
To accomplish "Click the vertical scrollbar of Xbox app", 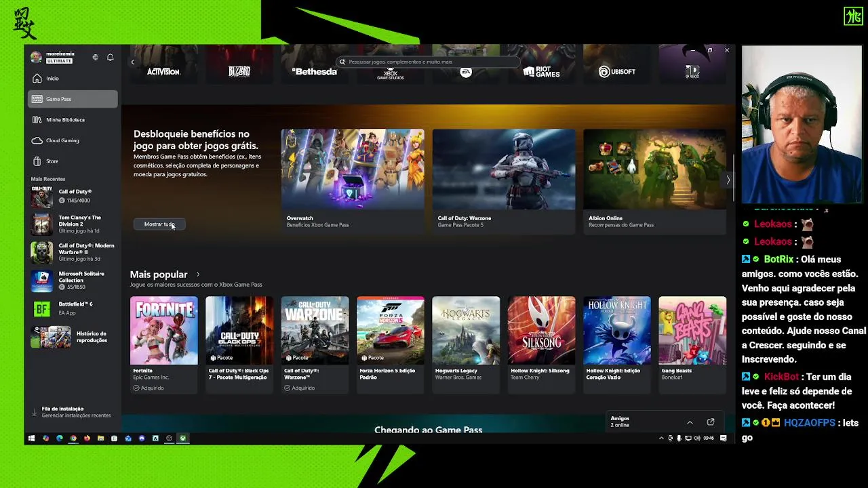I will (735, 178).
